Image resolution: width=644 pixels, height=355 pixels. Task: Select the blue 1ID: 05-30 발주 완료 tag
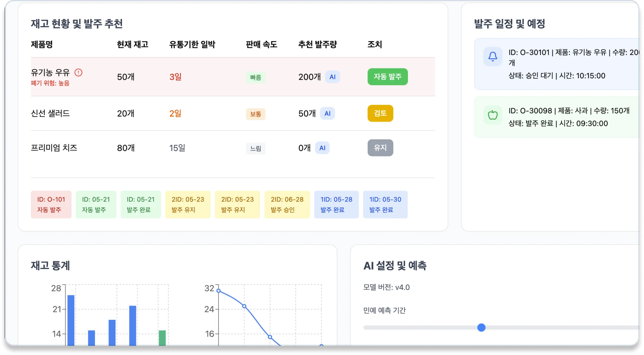click(x=385, y=204)
